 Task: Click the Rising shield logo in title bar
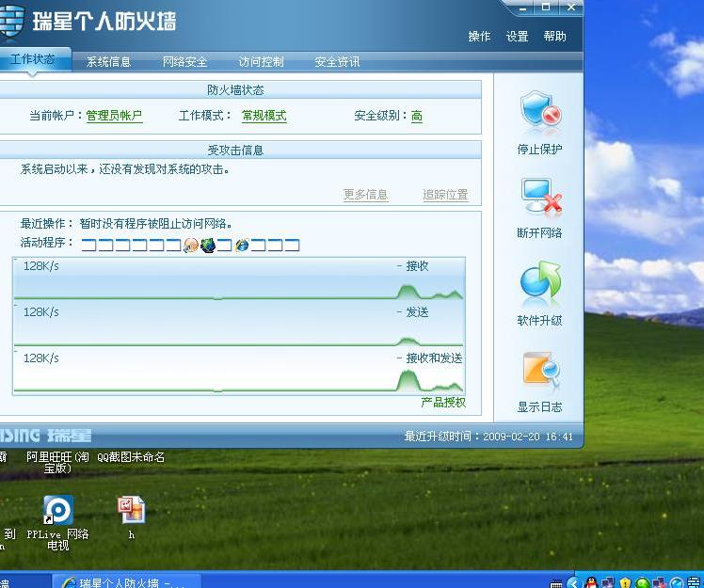pyautogui.click(x=10, y=21)
